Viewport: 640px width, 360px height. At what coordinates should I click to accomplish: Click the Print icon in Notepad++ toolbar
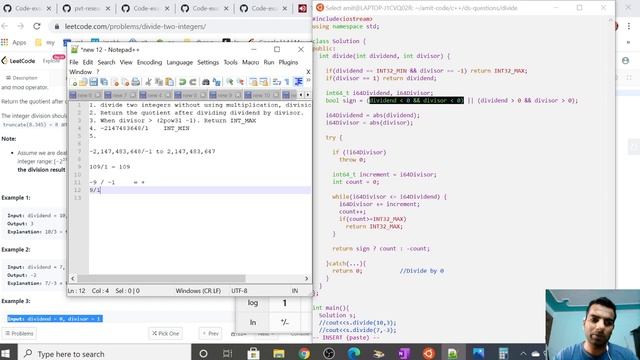[136, 82]
